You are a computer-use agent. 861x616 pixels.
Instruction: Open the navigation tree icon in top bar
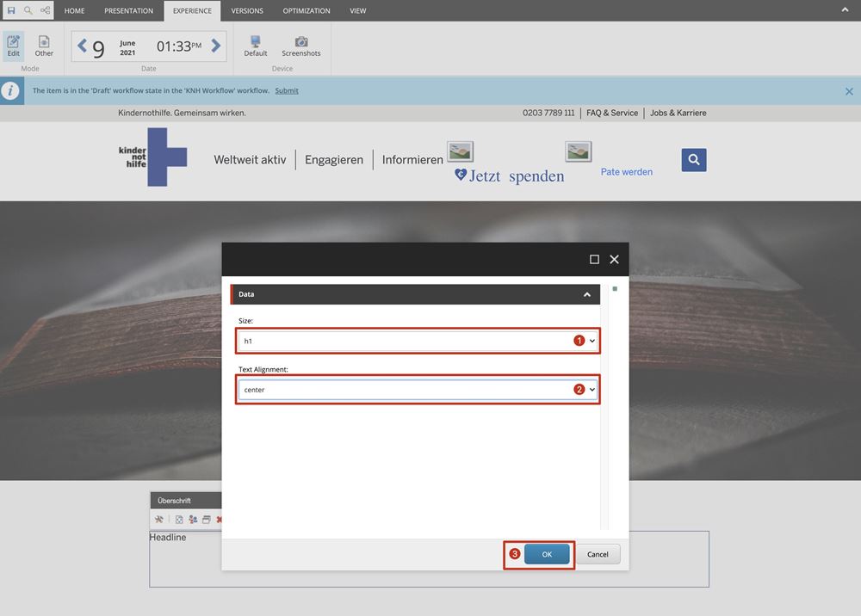45,10
